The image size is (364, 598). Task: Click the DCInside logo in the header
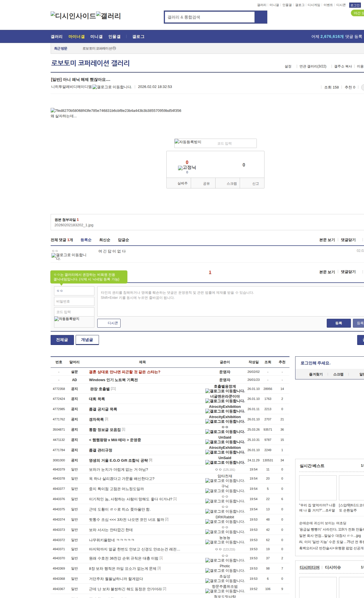pos(73,16)
